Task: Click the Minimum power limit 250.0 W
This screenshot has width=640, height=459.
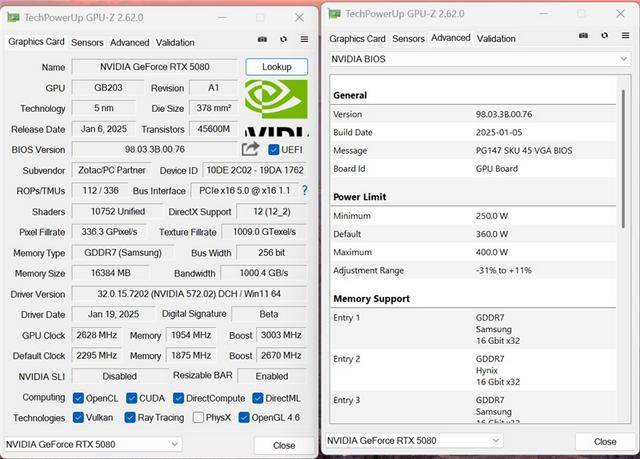Action: (491, 216)
